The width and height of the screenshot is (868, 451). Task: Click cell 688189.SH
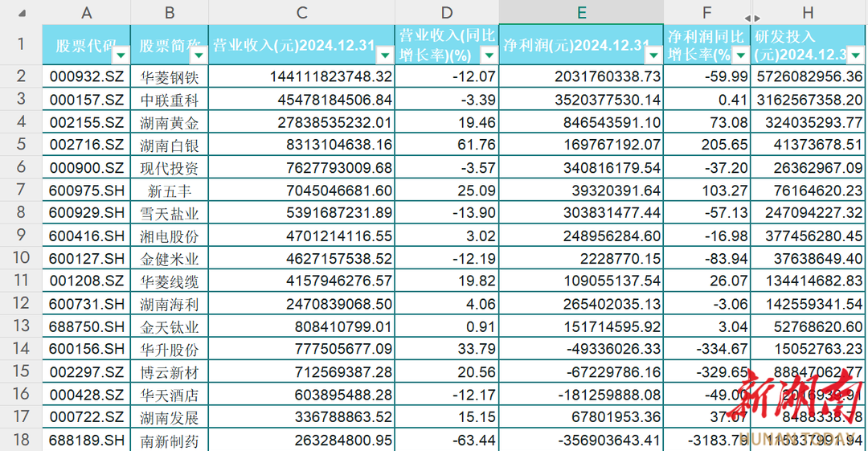[x=86, y=440]
